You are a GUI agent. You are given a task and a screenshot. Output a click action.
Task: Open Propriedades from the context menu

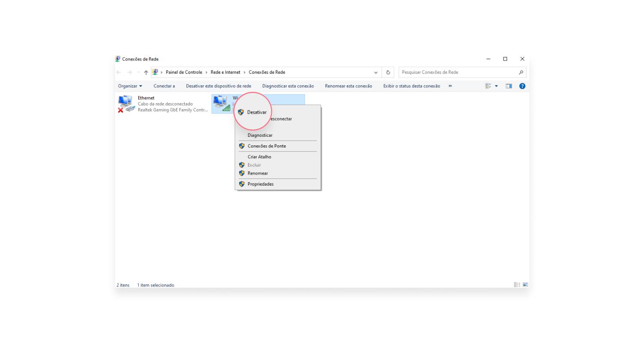pos(261,184)
